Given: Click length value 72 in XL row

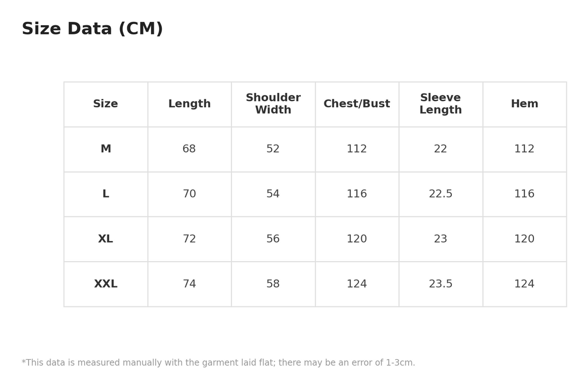Looking at the screenshot, I should [x=189, y=239].
